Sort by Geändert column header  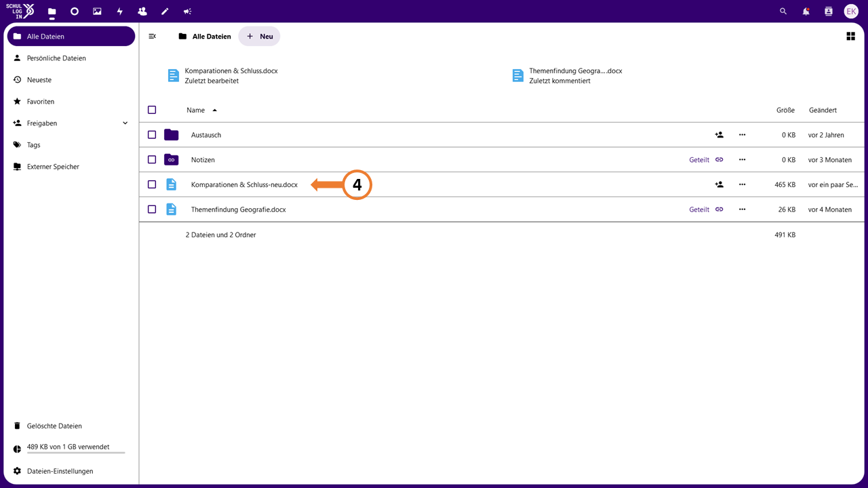(x=823, y=110)
